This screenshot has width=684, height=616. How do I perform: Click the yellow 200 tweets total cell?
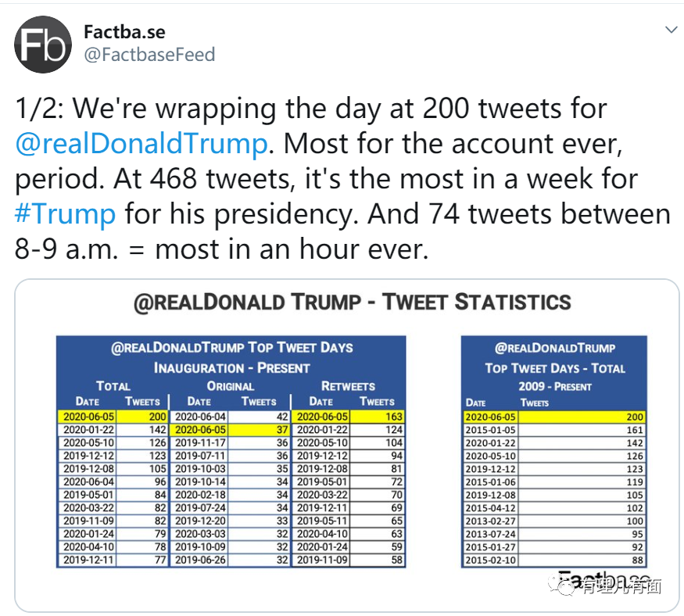(142, 417)
